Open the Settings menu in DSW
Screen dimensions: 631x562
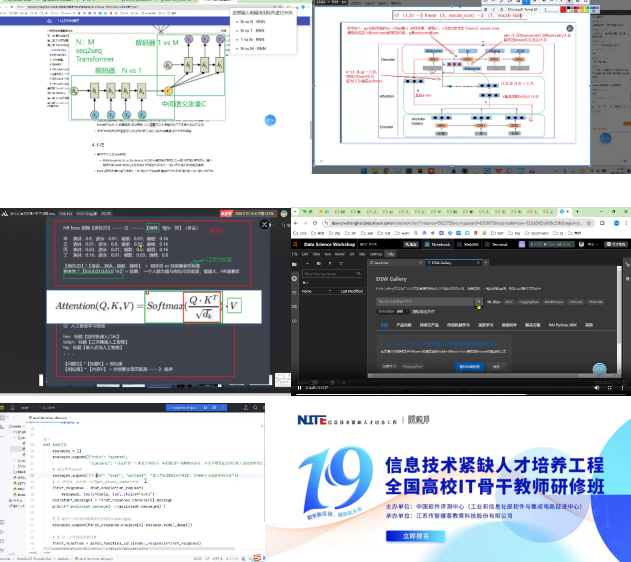point(376,254)
